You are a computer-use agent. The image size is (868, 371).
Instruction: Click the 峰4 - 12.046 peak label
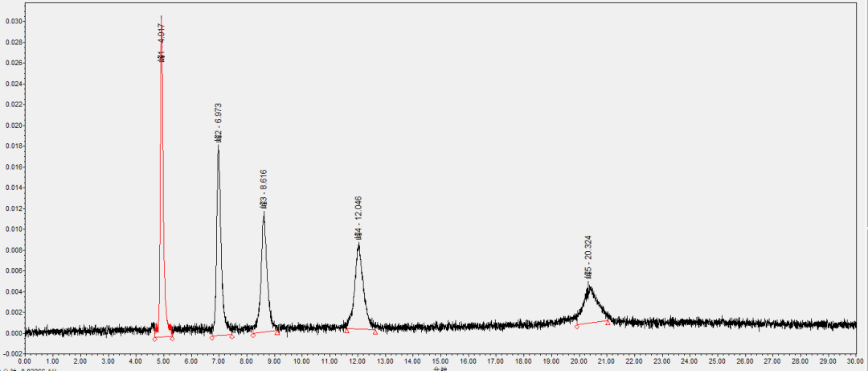pos(358,218)
